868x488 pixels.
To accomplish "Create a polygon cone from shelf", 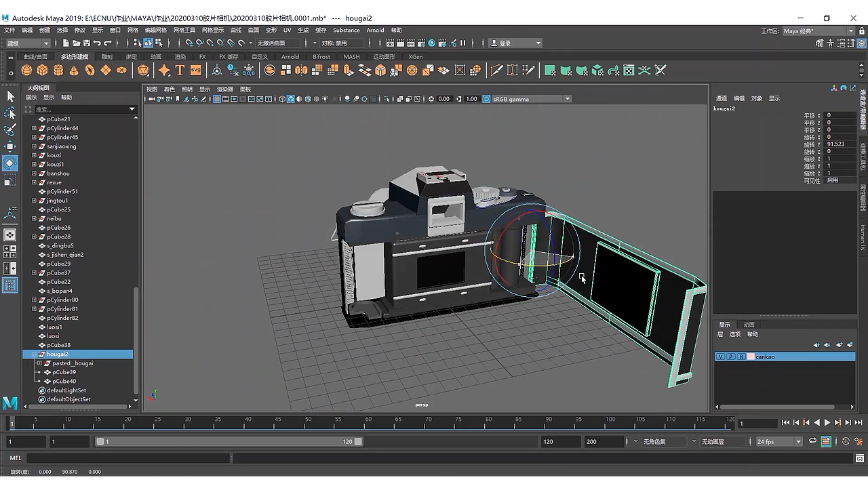I will click(74, 70).
